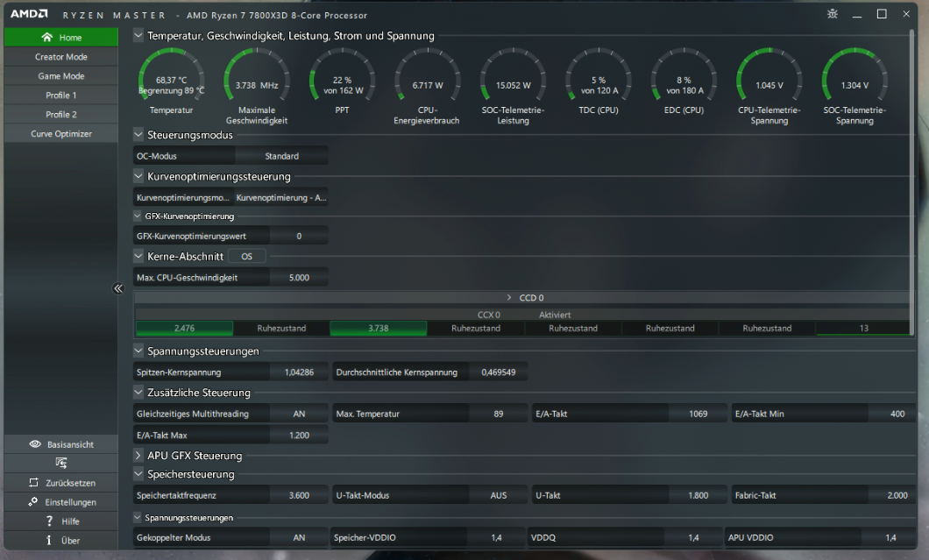
Task: Maximize the Ryzen Master window
Action: pos(882,14)
